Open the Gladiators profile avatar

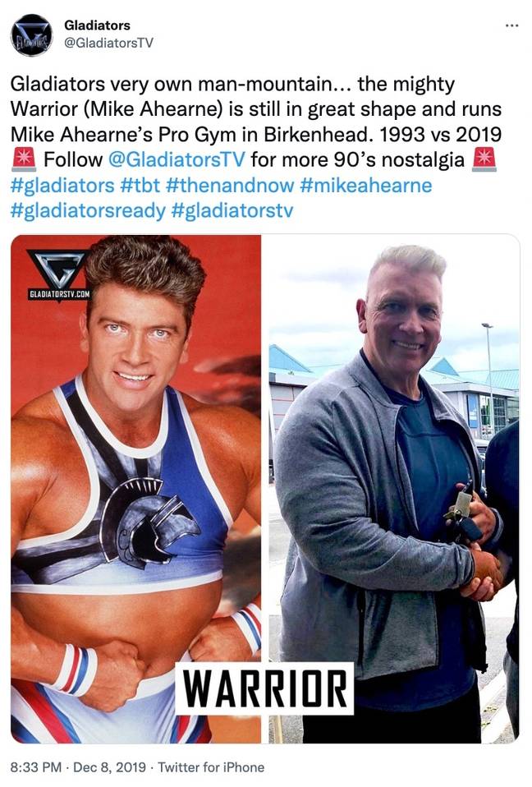31,35
